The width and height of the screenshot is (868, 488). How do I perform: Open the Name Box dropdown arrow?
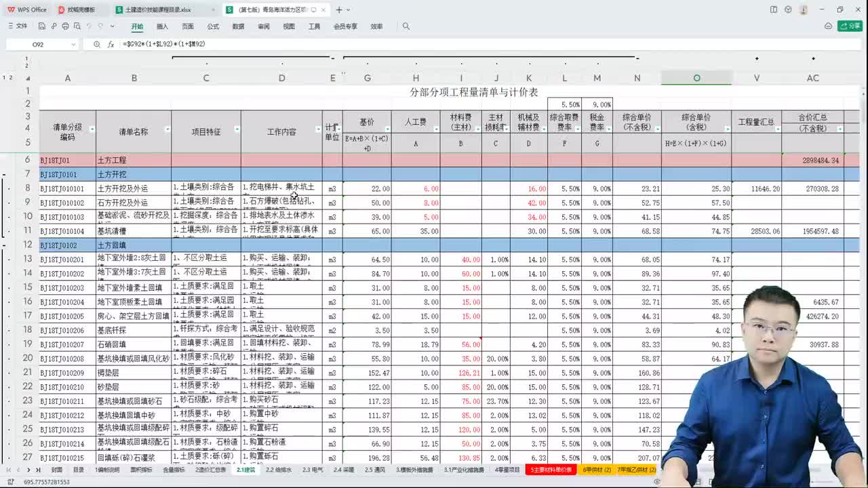click(x=73, y=44)
